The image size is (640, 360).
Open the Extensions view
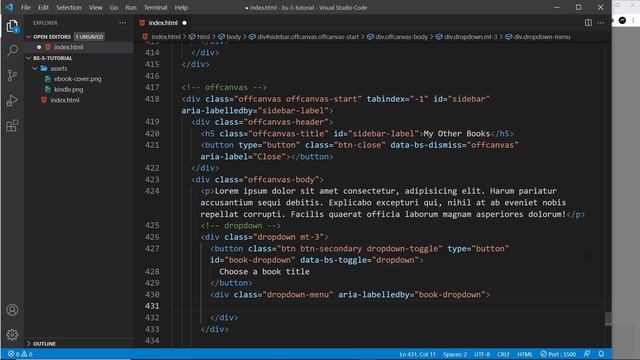(12, 126)
